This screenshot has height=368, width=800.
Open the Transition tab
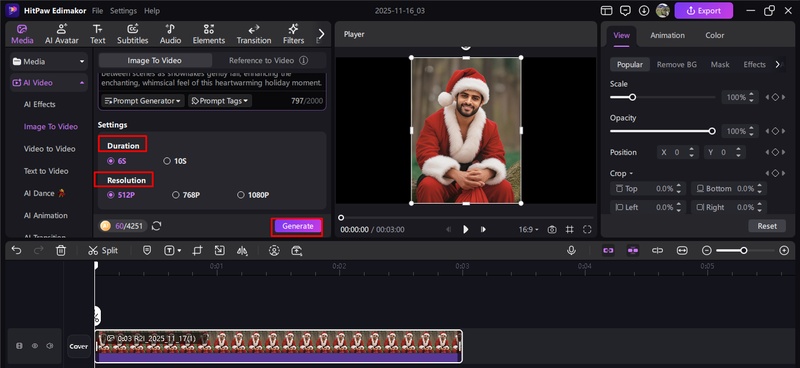(x=254, y=34)
